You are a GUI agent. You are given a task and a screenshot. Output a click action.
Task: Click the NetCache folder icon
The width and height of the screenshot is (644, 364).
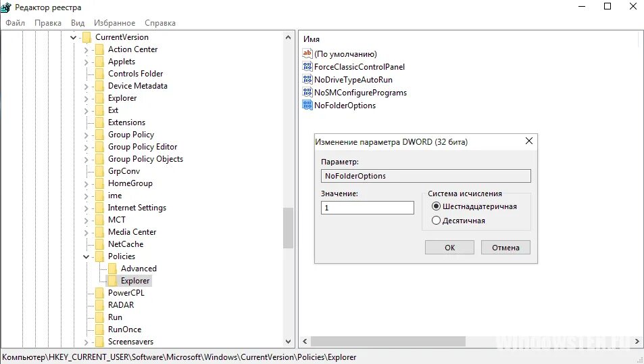click(x=99, y=244)
